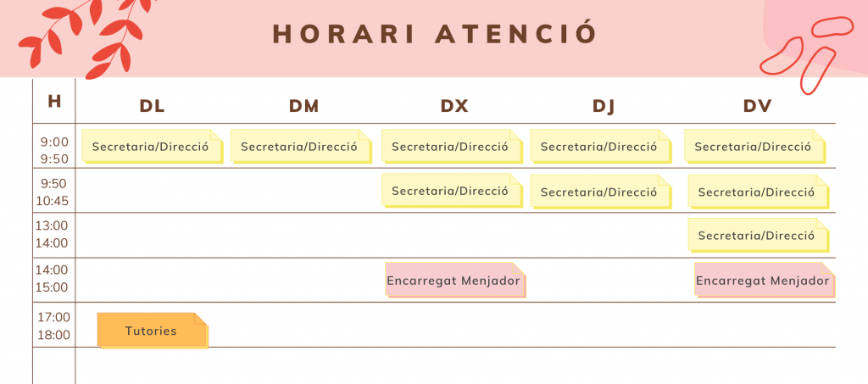Open DM's Secretaria/Direcció note
Viewport: 868px width, 384px height.
(300, 147)
